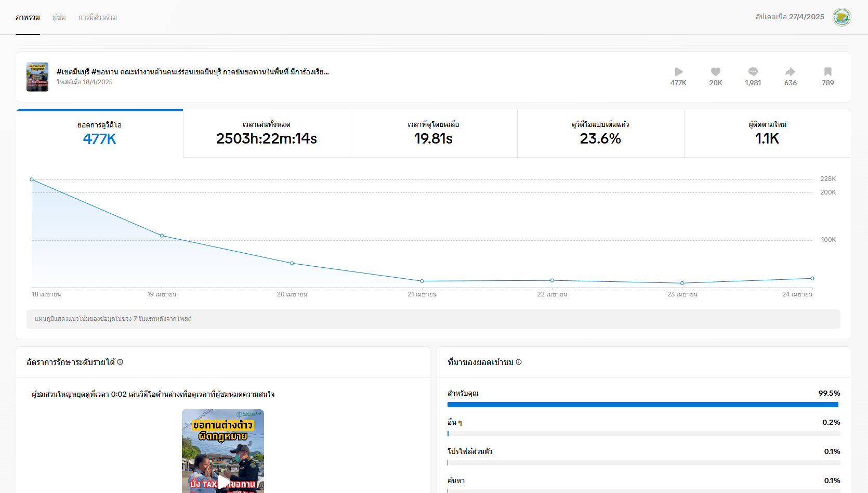This screenshot has height=493, width=868.
Task: Click the share arrow icon
Action: pos(790,72)
